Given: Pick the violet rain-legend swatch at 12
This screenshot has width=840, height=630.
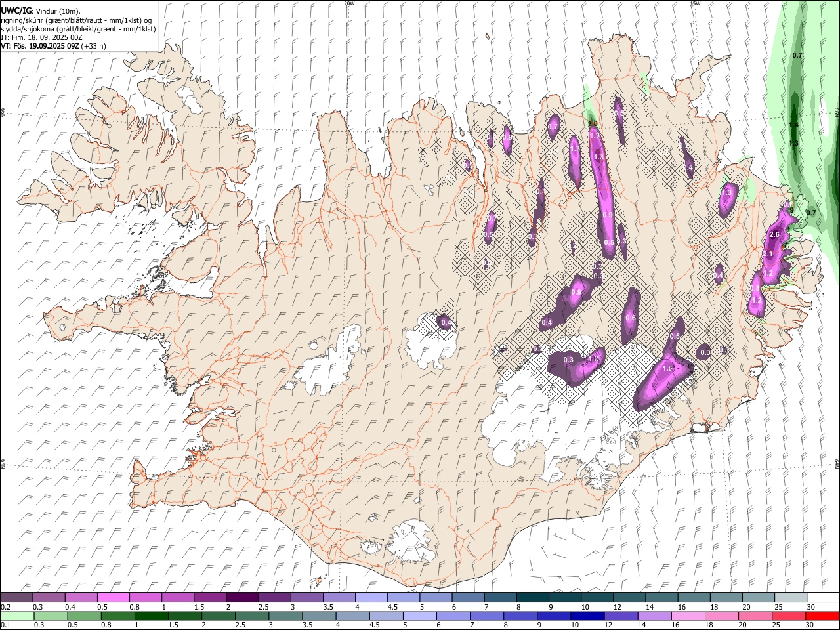Looking at the screenshot, I should 619,616.
